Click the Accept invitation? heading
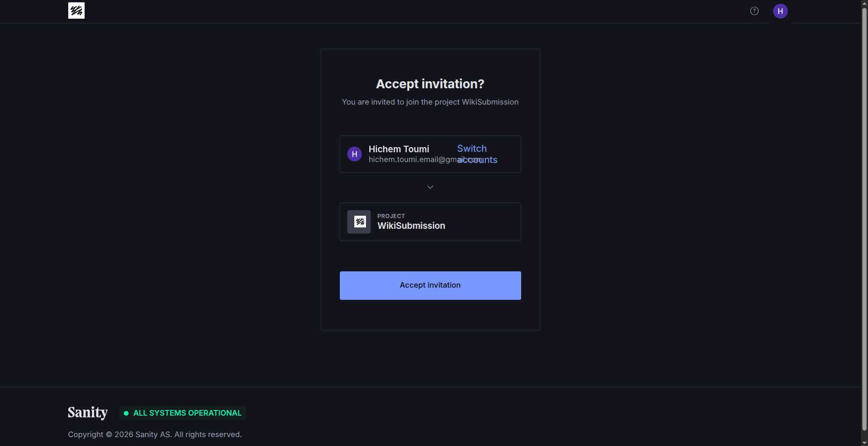This screenshot has height=446, width=868. 430,84
